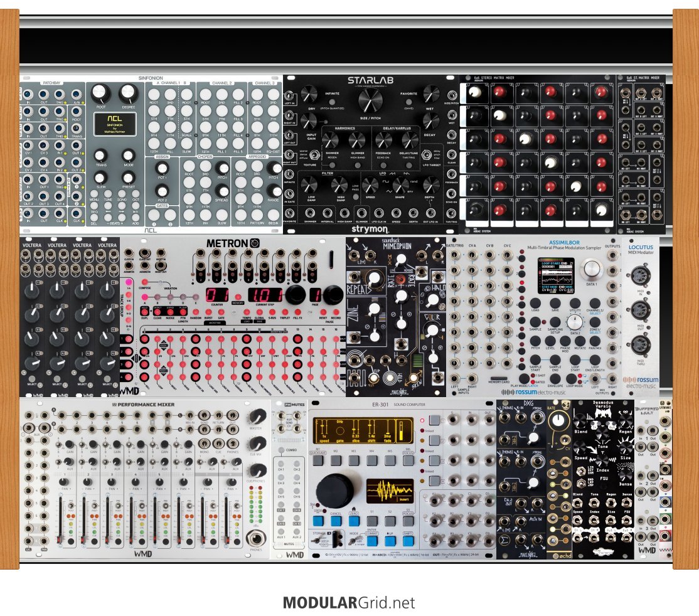The image size is (699, 616).
Task: Push the Assimil8or UTILITY button
Action: pos(575,303)
